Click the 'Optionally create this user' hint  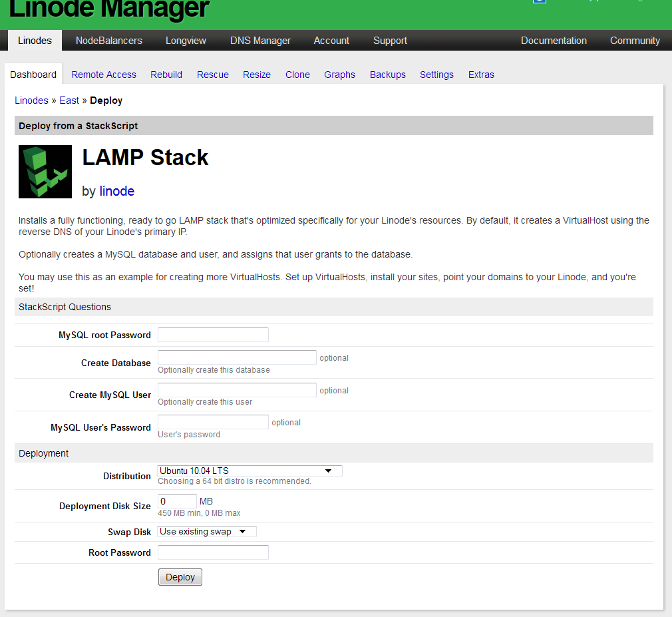pyautogui.click(x=205, y=402)
